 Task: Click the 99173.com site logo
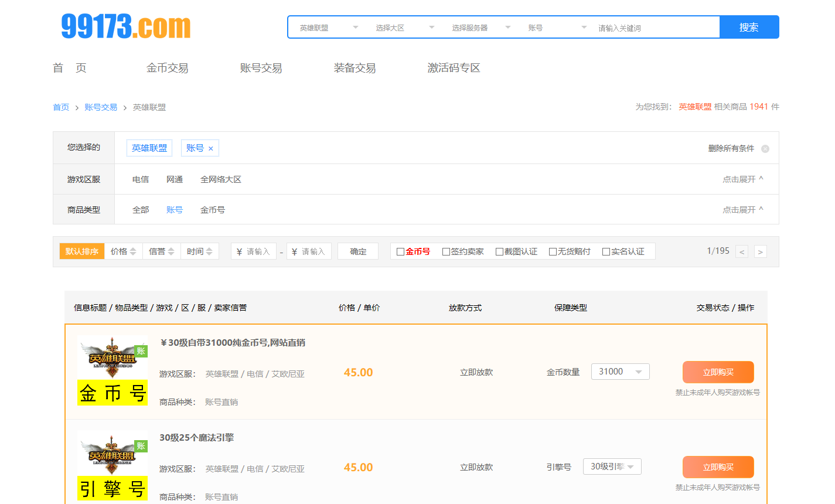(126, 27)
